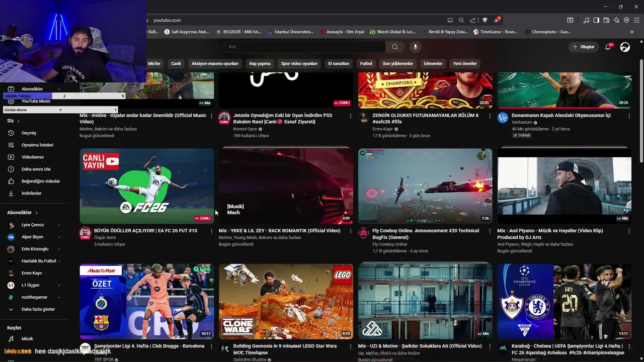
Task: Open the account avatar menu
Action: point(625,47)
